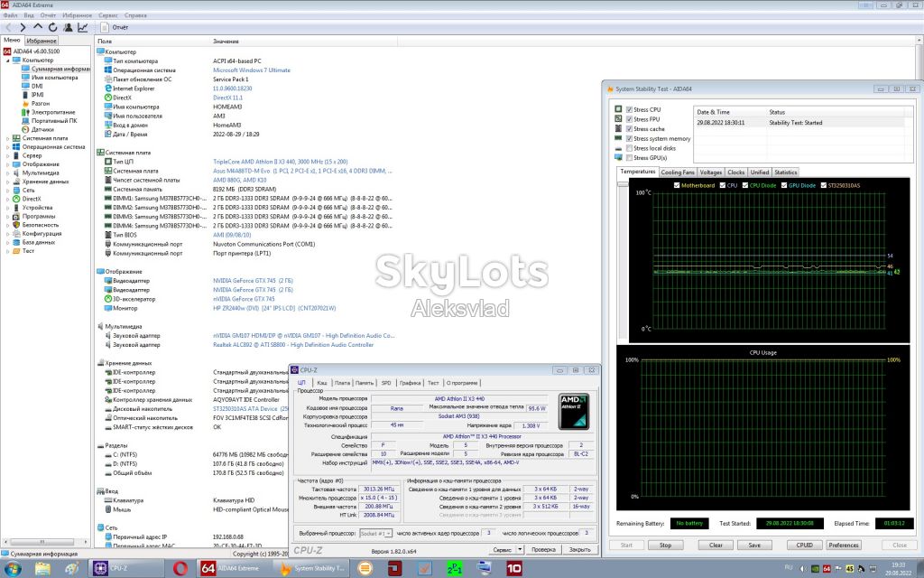Open Preferences in stability test
Screen dimensions: 924x578
pos(844,545)
